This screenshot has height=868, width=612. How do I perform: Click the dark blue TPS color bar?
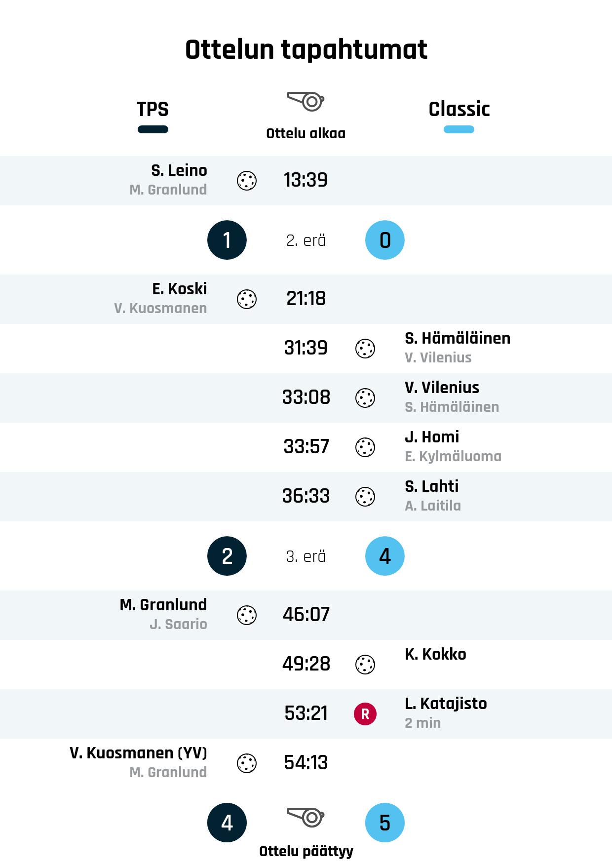point(153,130)
